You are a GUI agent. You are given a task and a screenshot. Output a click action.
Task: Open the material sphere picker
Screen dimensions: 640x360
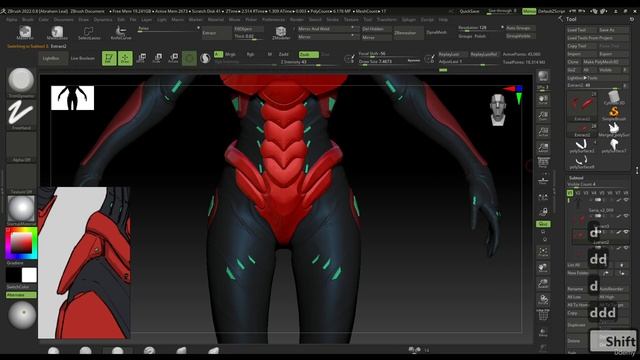pyautogui.click(x=21, y=210)
